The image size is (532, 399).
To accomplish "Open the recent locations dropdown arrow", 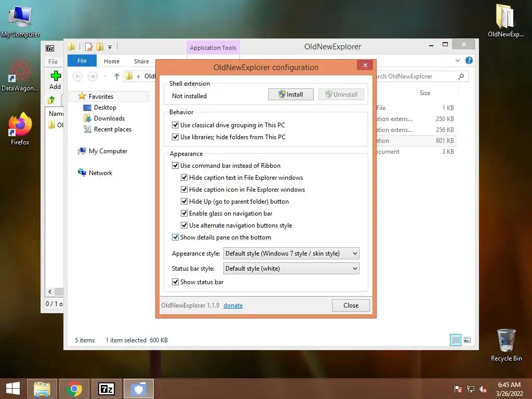I will coord(105,76).
